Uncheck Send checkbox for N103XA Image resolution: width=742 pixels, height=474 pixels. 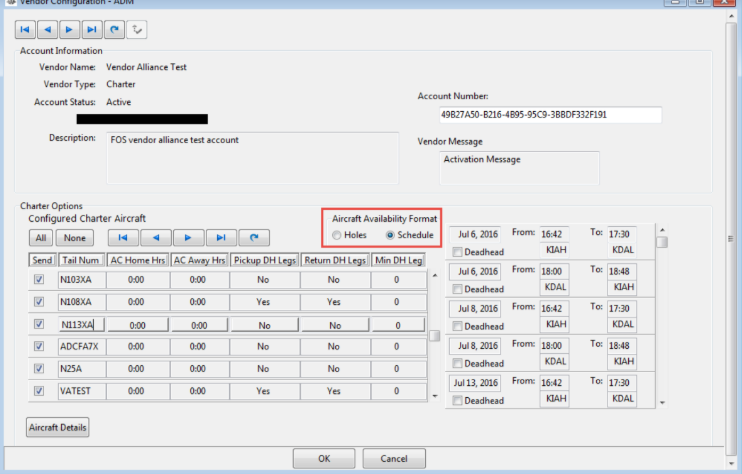coord(39,280)
